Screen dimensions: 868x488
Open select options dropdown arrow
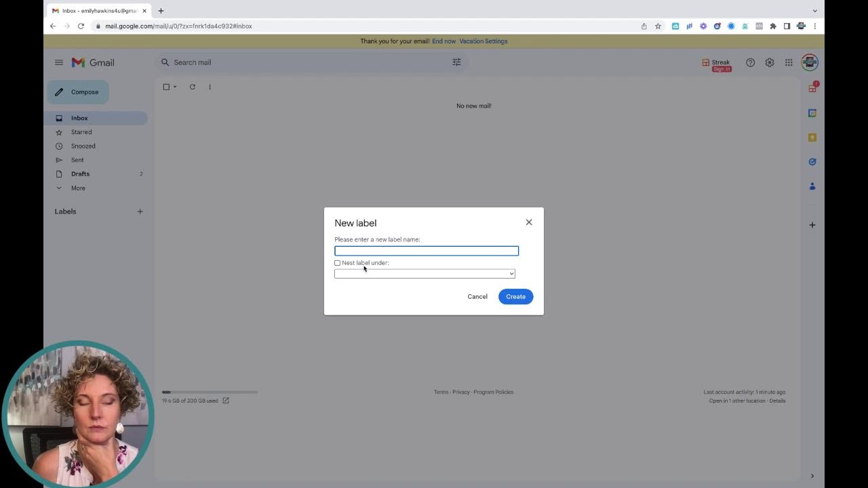coord(175,87)
